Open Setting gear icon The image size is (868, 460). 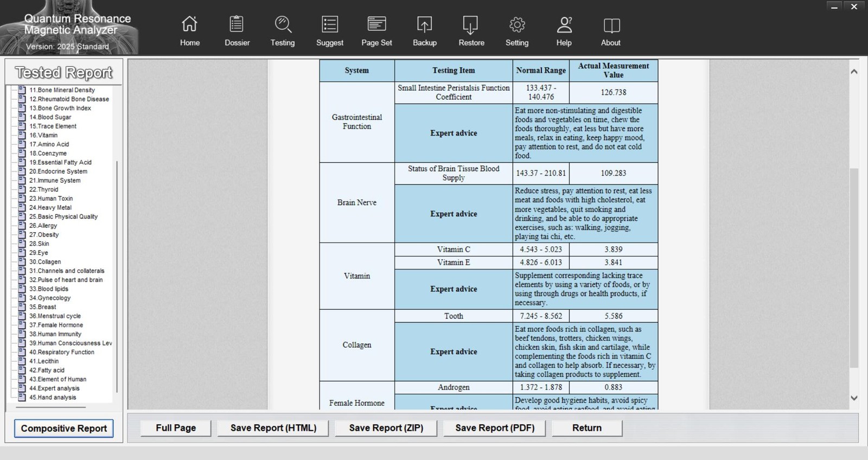tap(517, 24)
